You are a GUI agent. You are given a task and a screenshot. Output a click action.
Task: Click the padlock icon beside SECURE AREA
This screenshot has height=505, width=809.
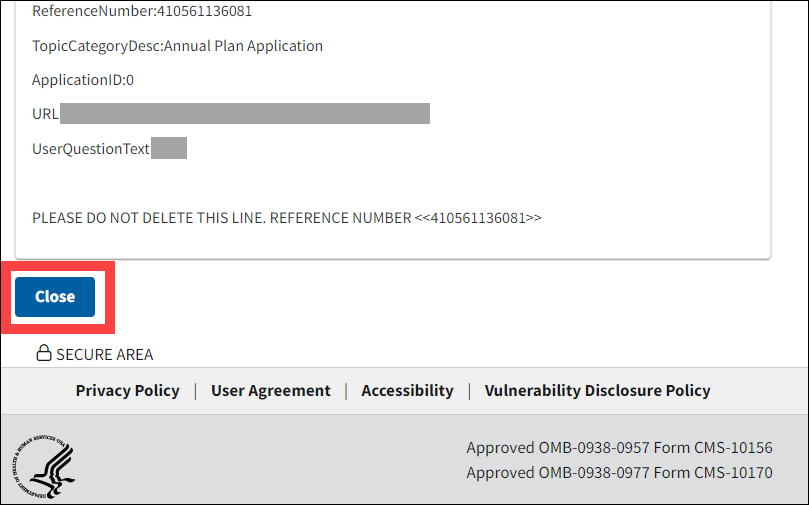[44, 353]
